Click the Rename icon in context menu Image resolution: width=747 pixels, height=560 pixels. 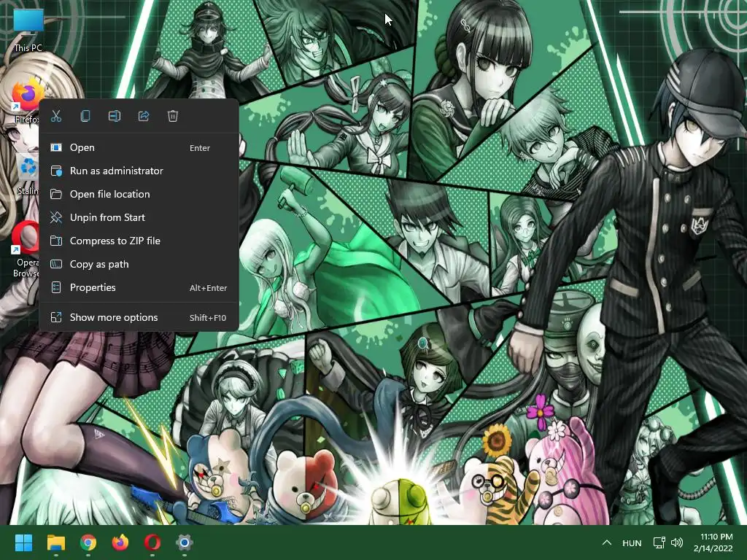[115, 116]
